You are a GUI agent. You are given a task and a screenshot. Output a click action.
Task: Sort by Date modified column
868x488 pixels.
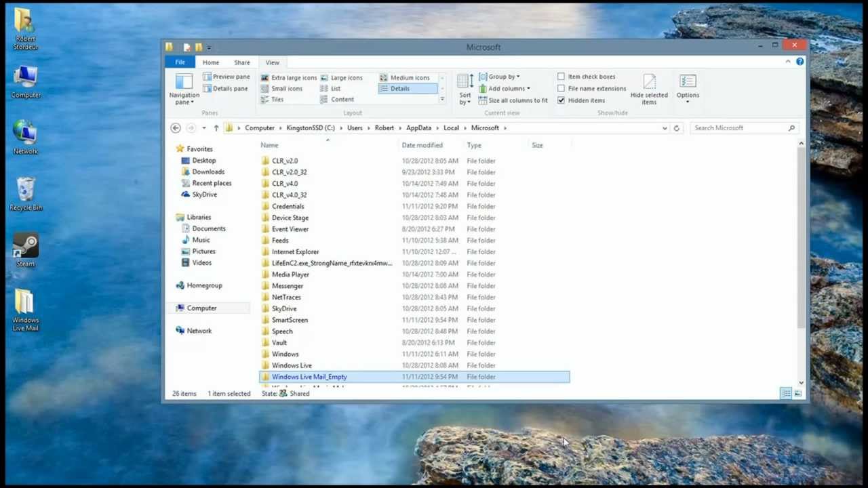[x=432, y=145]
